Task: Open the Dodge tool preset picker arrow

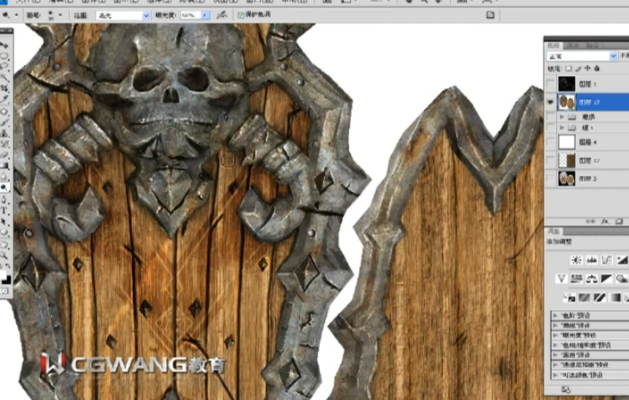Action: [16, 15]
